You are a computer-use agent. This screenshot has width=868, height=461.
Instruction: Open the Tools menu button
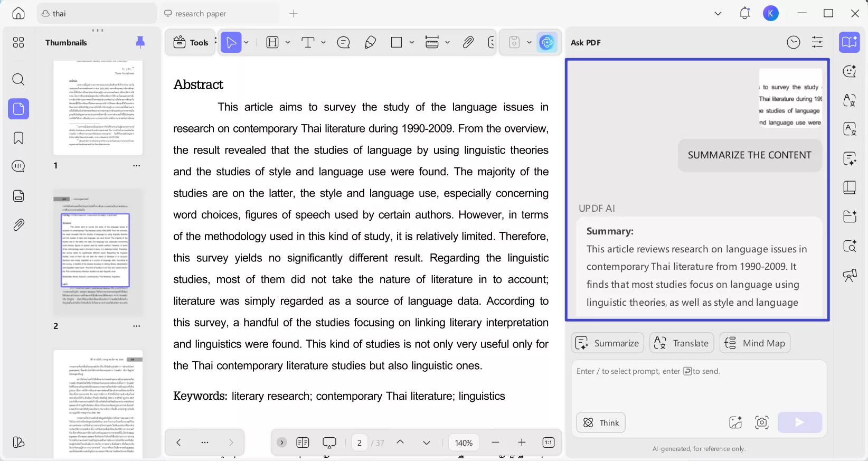tap(191, 42)
